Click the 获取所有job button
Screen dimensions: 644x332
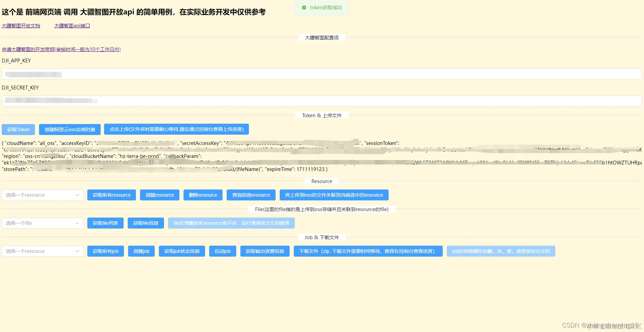105,251
